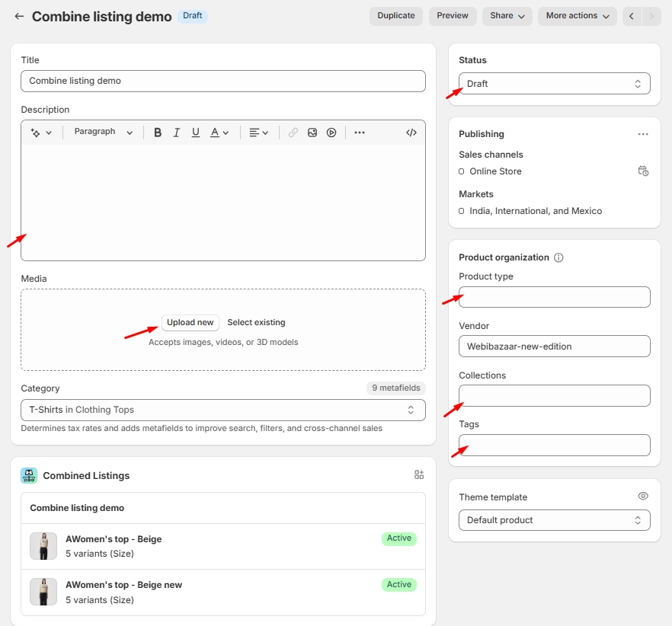Screen dimensions: 672x626
Task: Open the AWomen's top - Beige new thumbnail
Action: (x=43, y=592)
